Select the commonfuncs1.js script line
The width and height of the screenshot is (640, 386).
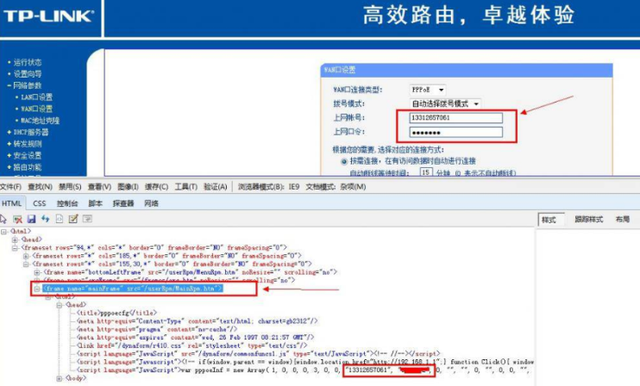[x=259, y=354]
